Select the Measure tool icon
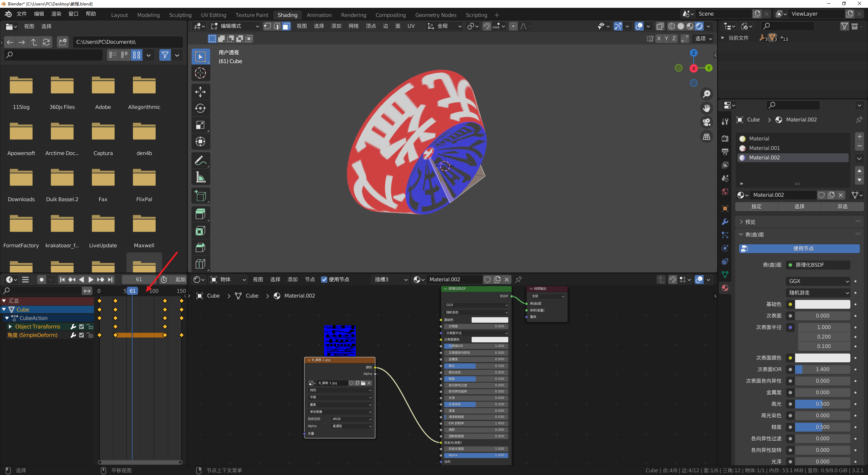Screen dimensions: 868x475 click(200, 177)
